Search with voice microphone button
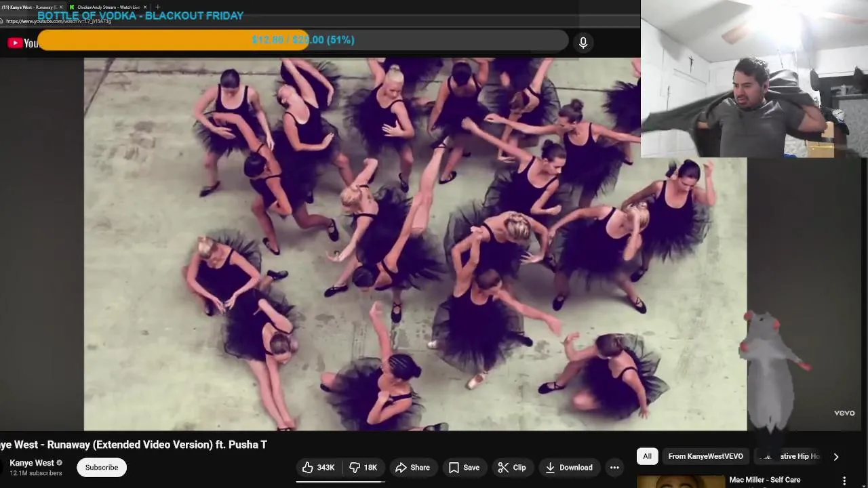868x488 pixels. (x=583, y=43)
